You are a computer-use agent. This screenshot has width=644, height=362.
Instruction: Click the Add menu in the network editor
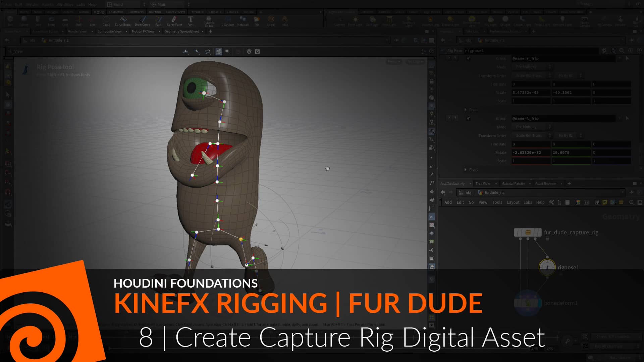pyautogui.click(x=448, y=202)
